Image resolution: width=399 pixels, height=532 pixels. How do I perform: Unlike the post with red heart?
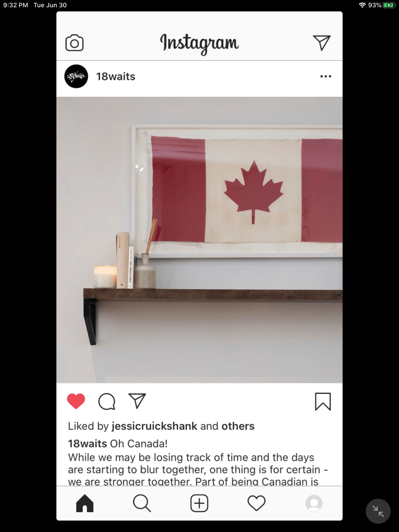[76, 401]
